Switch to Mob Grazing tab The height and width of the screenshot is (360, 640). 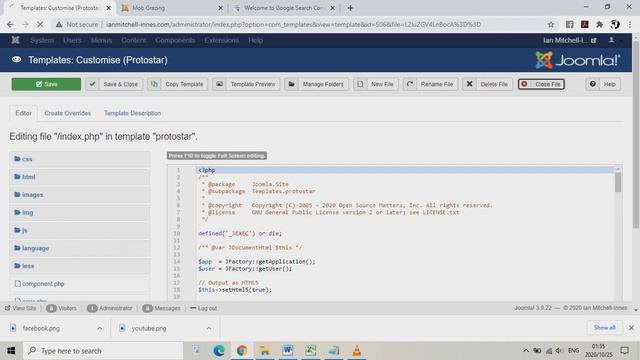point(171,8)
